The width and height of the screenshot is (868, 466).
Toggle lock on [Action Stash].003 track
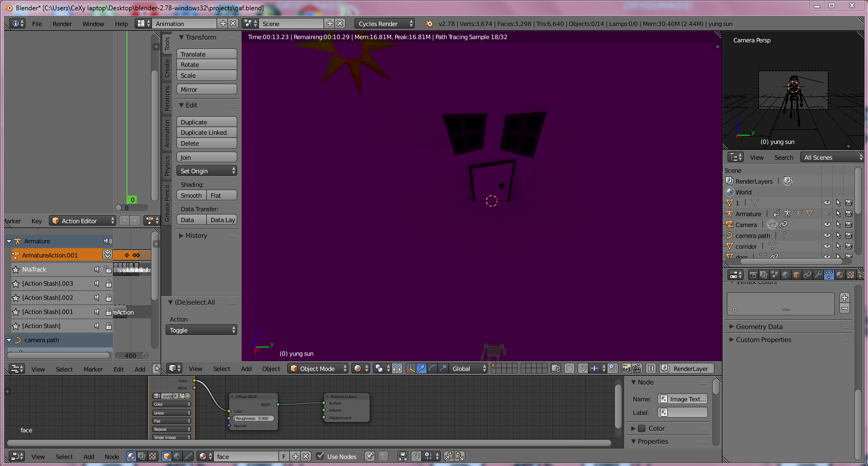pos(109,284)
